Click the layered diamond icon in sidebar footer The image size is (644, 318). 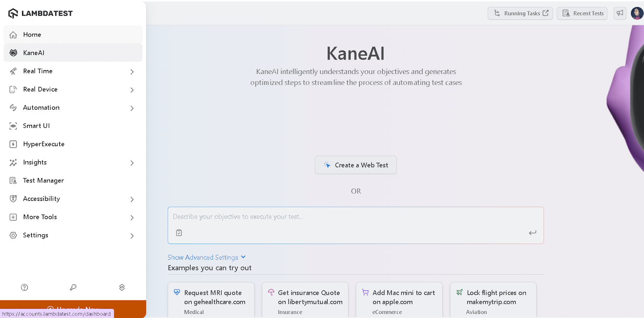point(122,287)
